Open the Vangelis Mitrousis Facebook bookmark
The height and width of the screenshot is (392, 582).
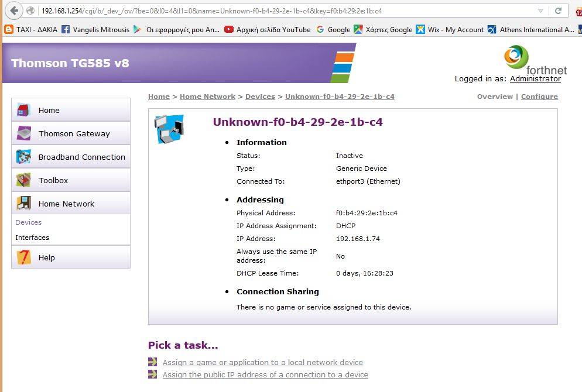tap(95, 30)
